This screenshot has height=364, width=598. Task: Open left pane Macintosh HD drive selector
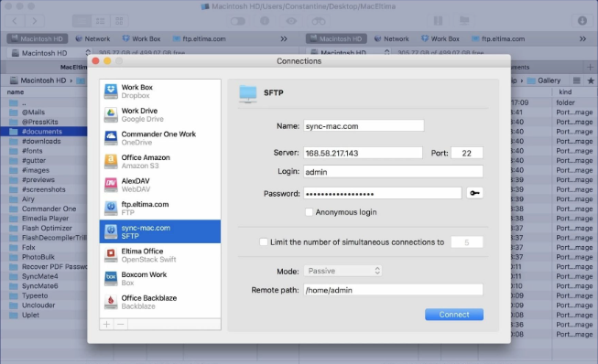[50, 53]
